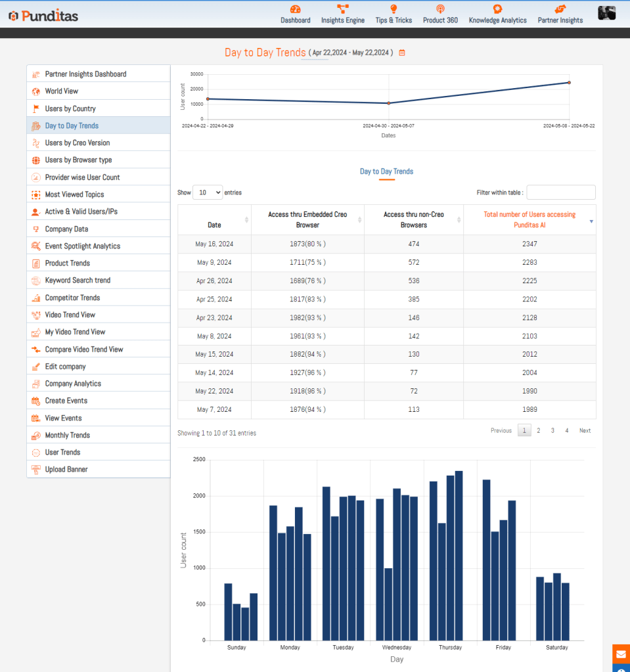Expand the Show entries count dropdown

[208, 192]
